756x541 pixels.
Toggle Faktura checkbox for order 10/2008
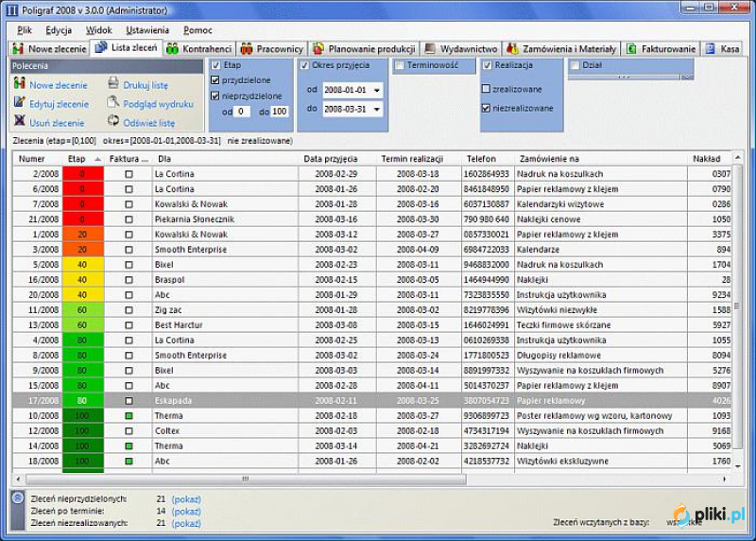pos(129,415)
